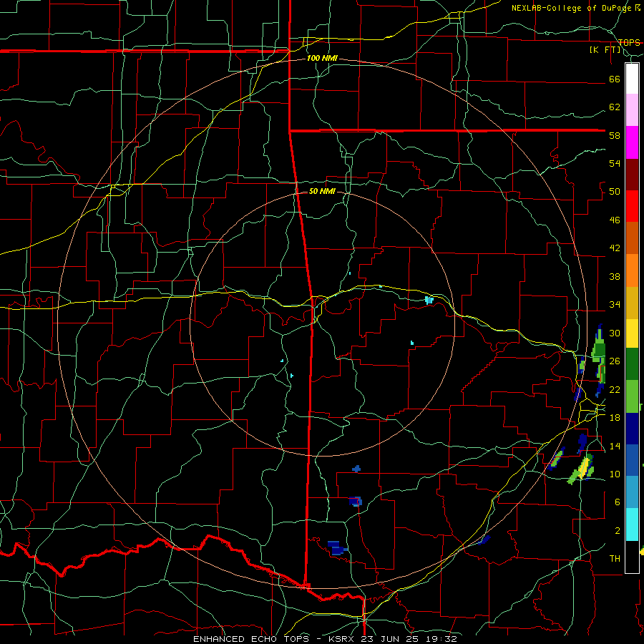
Task: Click the black TH legend swatch
Action: (x=632, y=557)
